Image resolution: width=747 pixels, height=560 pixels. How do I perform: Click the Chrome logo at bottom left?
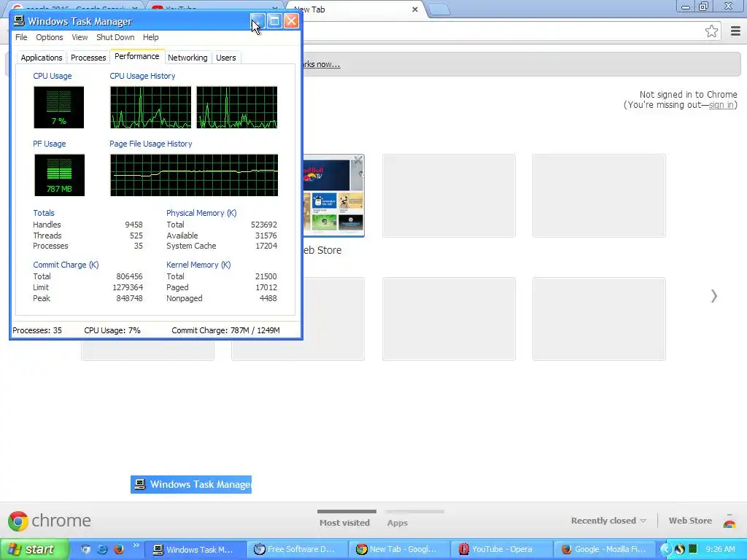[50, 521]
